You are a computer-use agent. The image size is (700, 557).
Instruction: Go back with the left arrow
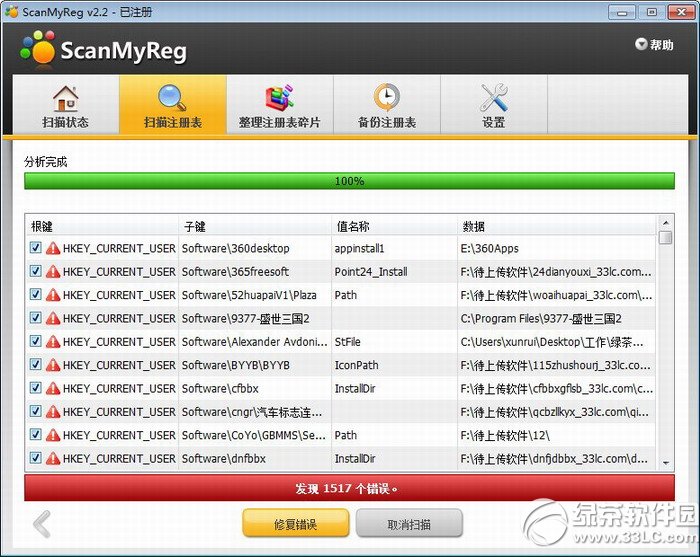coord(42,524)
